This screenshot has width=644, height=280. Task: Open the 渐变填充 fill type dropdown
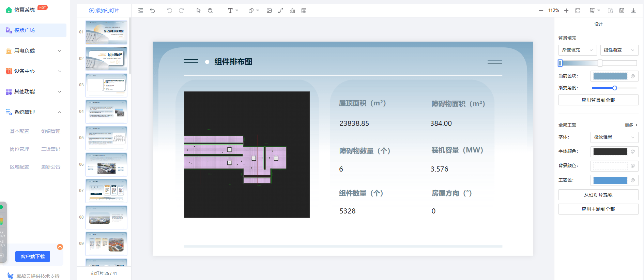[578, 50]
